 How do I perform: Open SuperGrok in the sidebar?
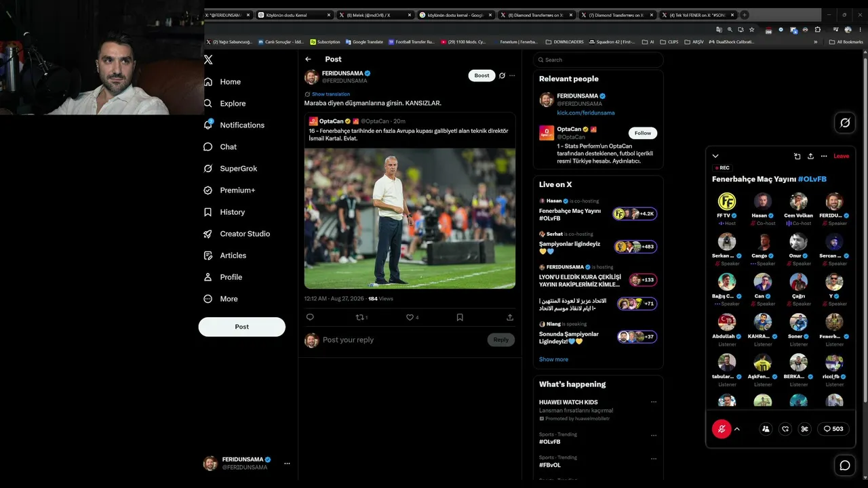coord(231,169)
